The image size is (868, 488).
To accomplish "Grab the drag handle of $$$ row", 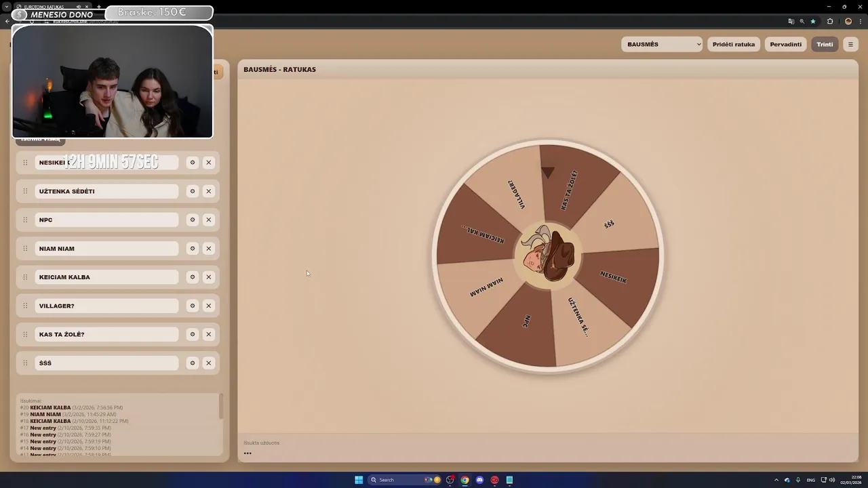I will (x=25, y=363).
